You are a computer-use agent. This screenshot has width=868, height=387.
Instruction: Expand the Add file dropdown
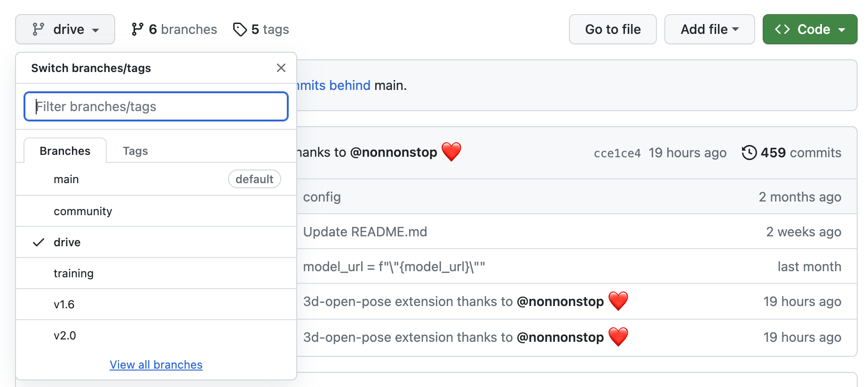tap(710, 29)
